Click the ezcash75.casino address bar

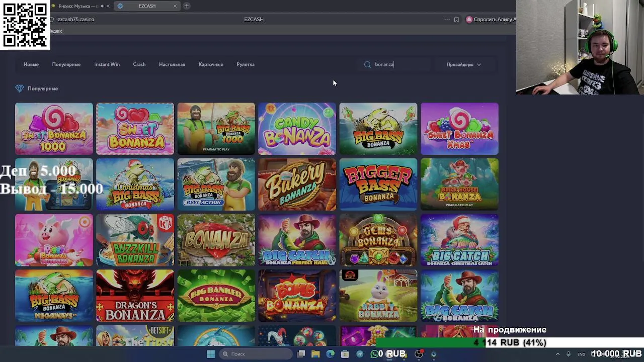click(75, 19)
